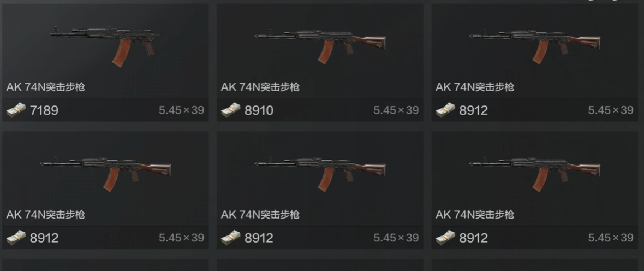Click the cash icon beside price 7189
The height and width of the screenshot is (271, 644).
pos(16,110)
